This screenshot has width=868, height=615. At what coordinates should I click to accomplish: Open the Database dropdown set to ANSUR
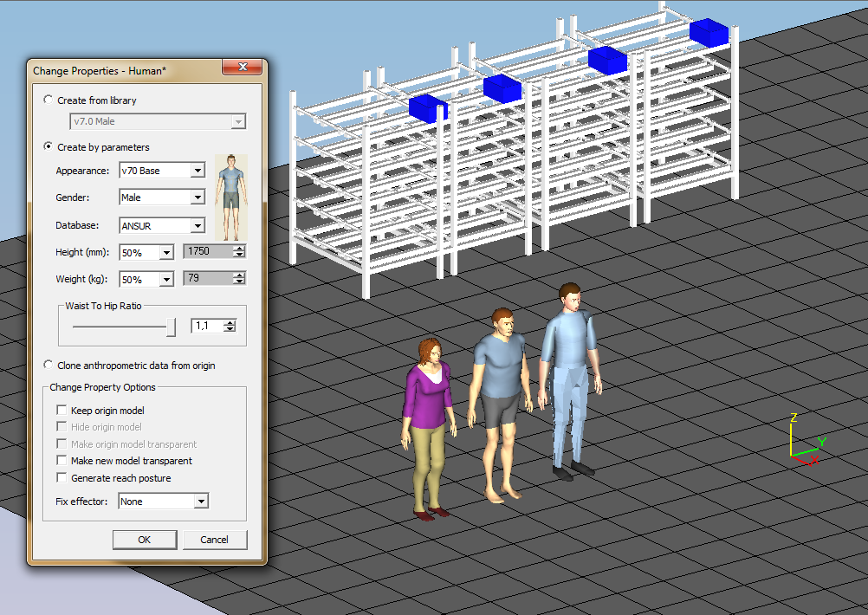(x=198, y=225)
